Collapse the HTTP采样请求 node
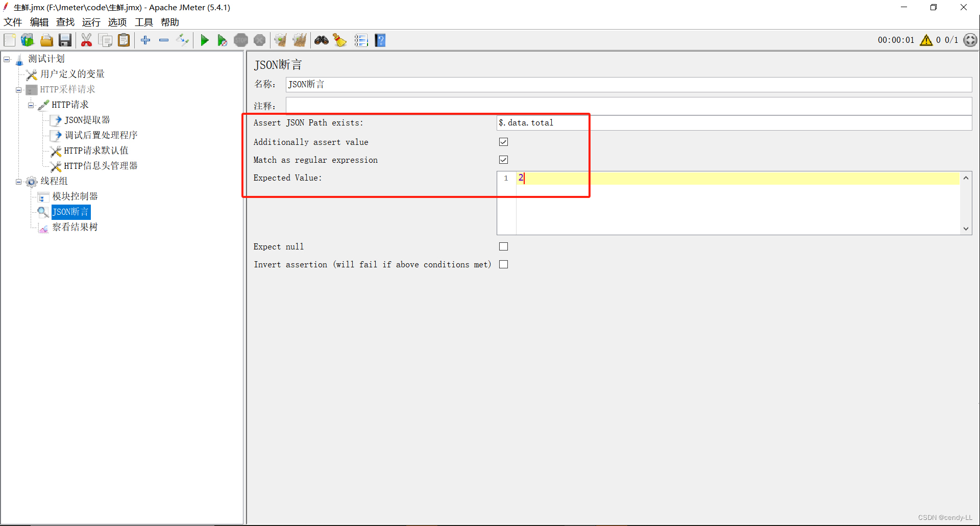This screenshot has height=526, width=980. [x=19, y=90]
